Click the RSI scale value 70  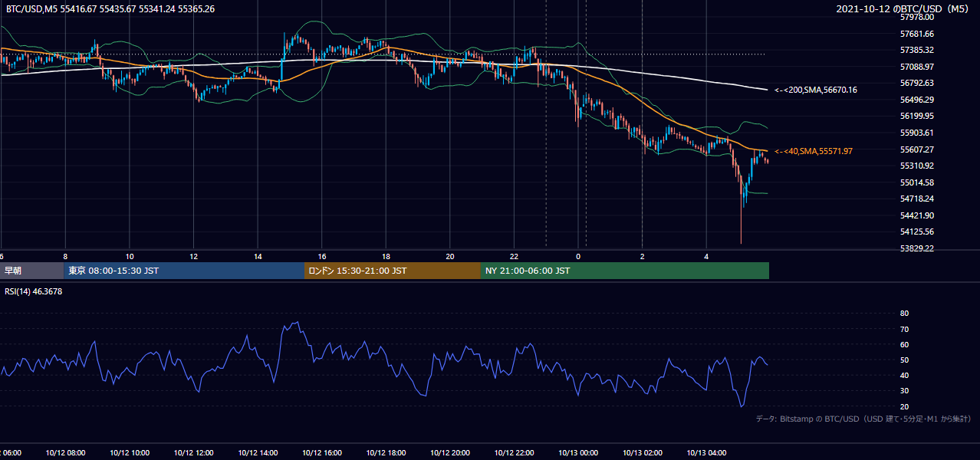tap(904, 329)
